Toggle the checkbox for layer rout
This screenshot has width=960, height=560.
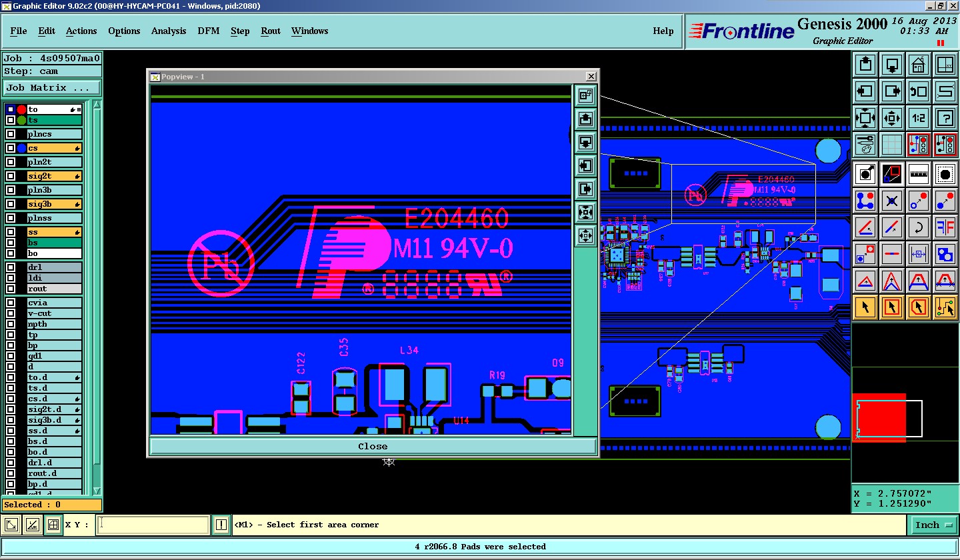pos(10,289)
